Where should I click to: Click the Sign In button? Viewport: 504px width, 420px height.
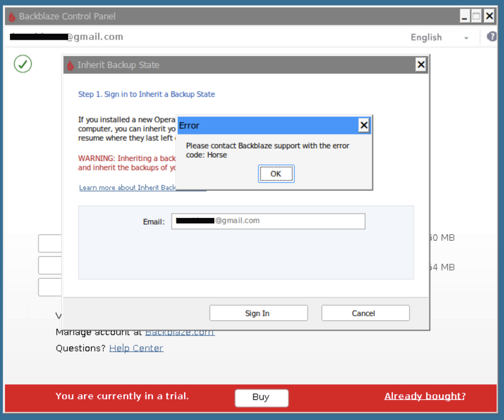click(258, 313)
